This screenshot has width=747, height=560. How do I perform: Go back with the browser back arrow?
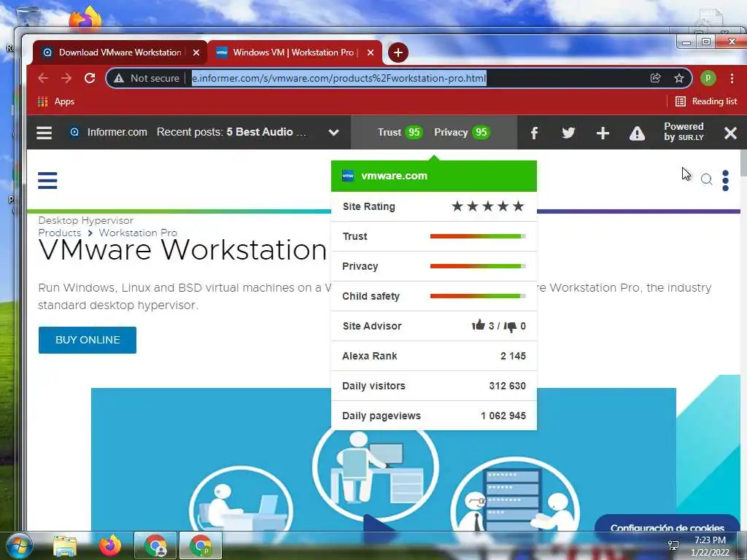(x=43, y=78)
